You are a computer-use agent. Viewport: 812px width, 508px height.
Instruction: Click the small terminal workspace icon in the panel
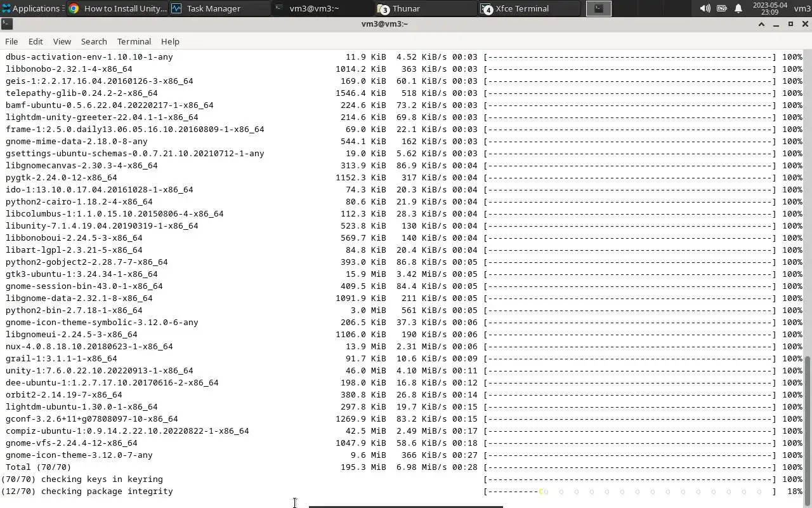(x=598, y=8)
